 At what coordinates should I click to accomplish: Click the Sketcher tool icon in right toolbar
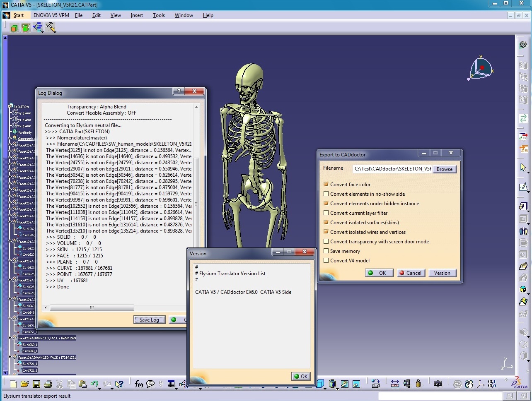523,187
